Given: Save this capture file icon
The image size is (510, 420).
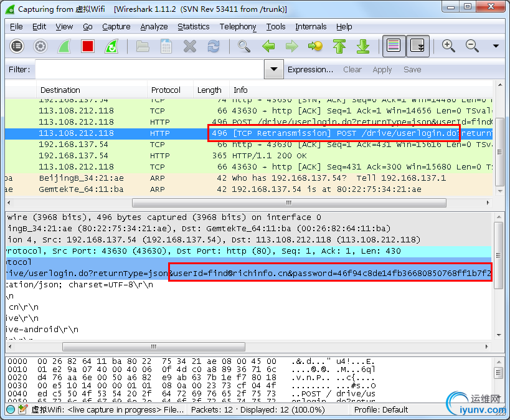Looking at the screenshot, I should click(x=166, y=46).
